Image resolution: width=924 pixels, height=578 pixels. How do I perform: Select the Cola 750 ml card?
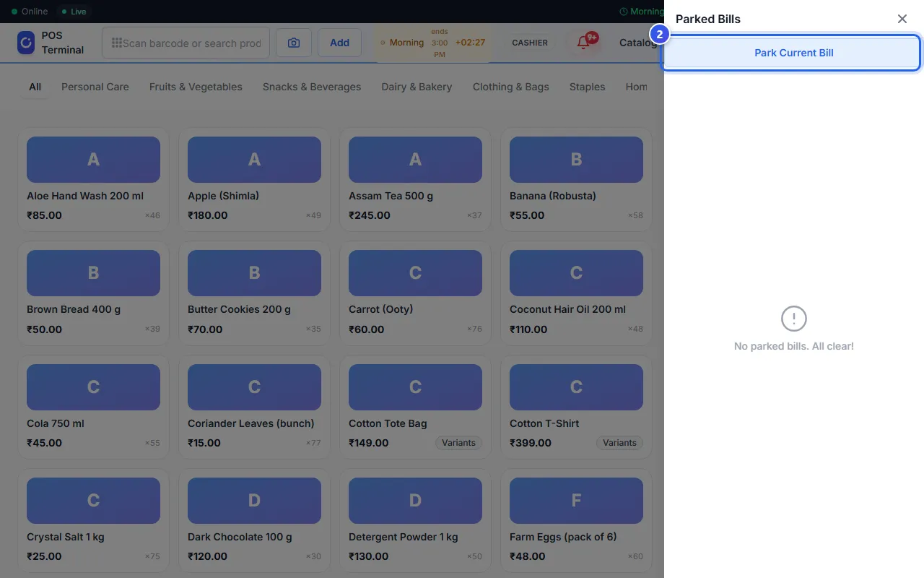tap(94, 407)
